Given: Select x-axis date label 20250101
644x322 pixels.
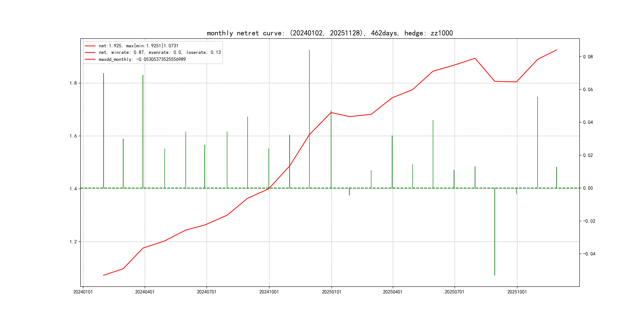Looking at the screenshot, I should point(332,292).
